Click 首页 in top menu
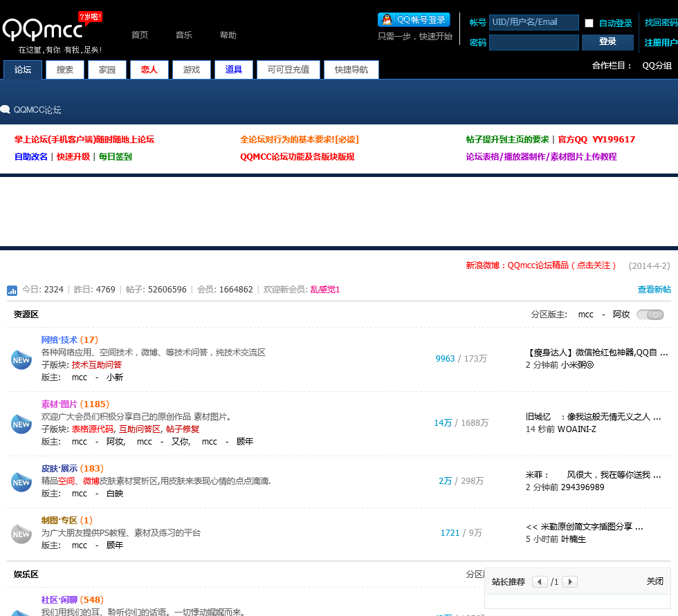The height and width of the screenshot is (616, 678). coord(140,35)
